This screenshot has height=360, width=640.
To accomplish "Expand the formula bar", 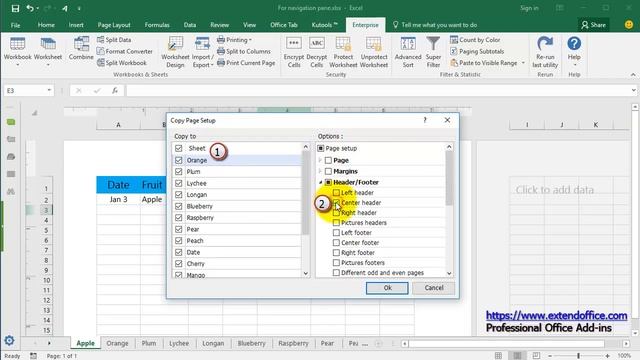I will pyautogui.click(x=633, y=90).
